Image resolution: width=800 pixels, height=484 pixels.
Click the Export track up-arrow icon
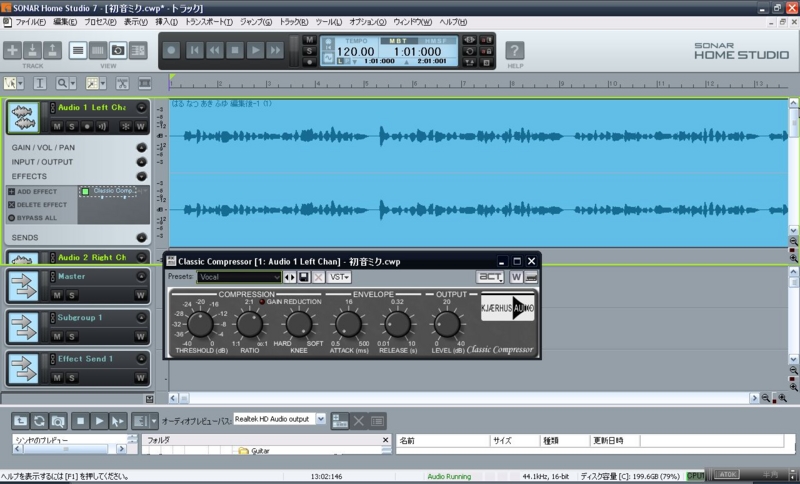[x=52, y=50]
